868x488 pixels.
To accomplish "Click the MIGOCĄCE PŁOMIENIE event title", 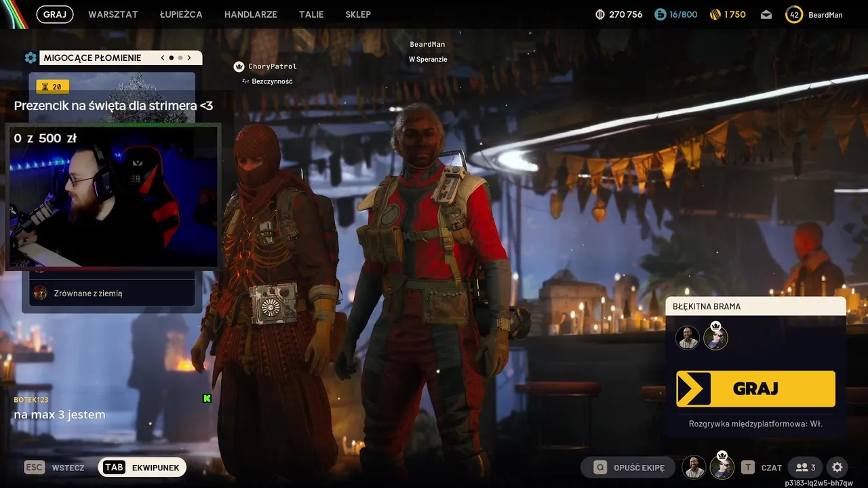I will [92, 58].
